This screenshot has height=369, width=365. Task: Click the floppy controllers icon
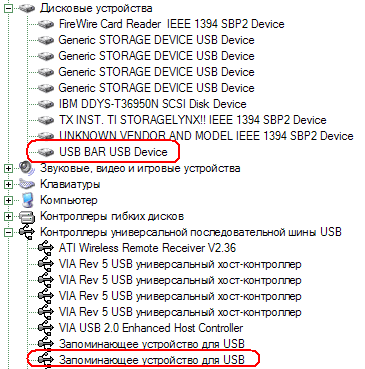[x=27, y=217]
